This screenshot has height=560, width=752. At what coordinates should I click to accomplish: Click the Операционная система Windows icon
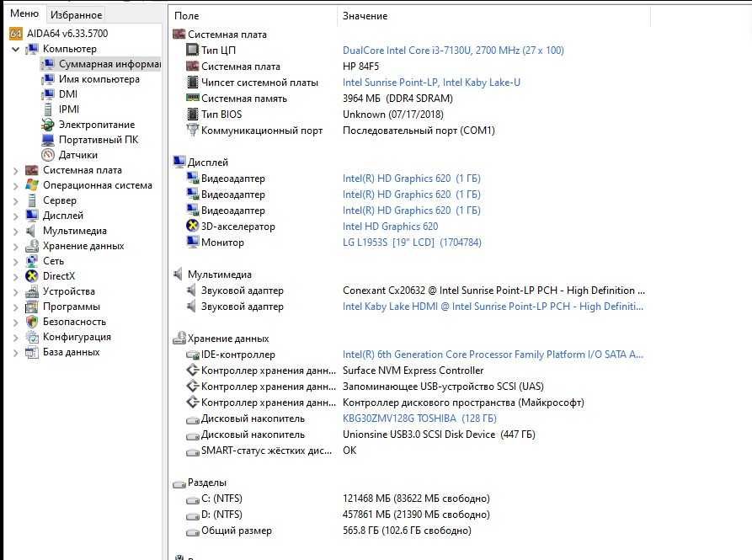32,185
